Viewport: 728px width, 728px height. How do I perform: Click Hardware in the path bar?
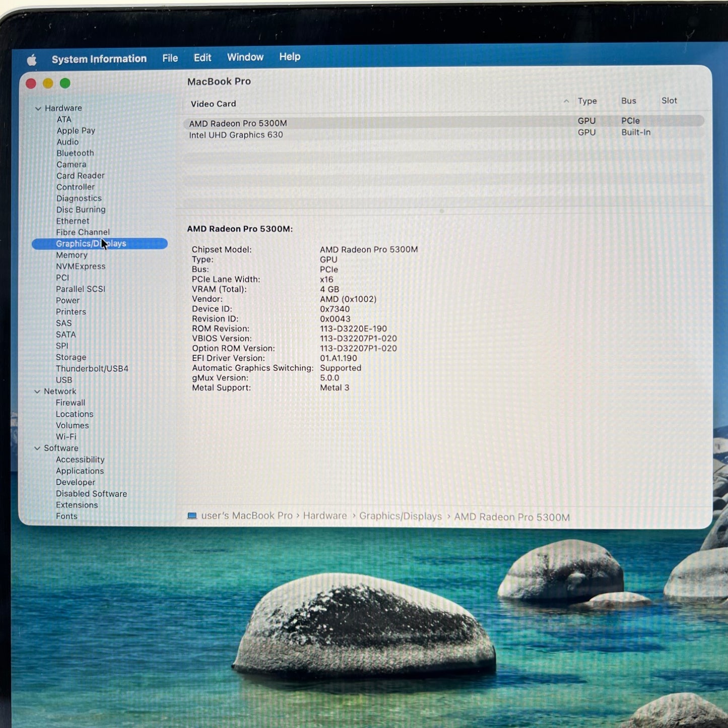325,516
